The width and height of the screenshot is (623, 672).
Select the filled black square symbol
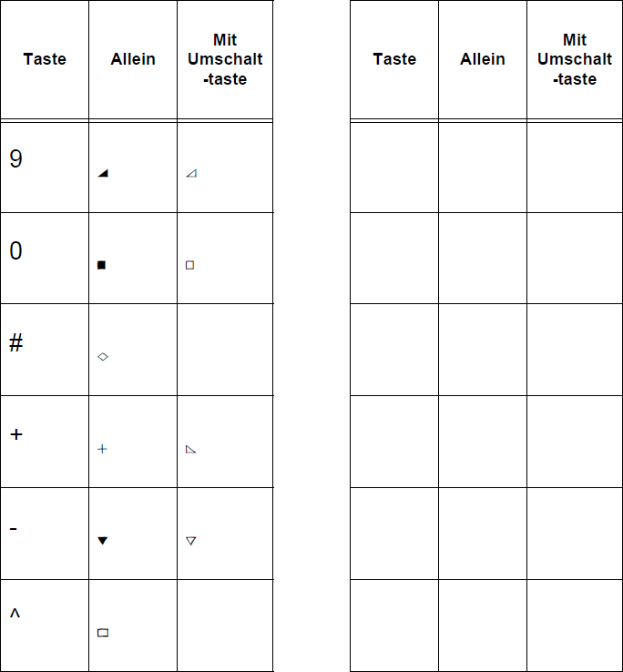102,265
